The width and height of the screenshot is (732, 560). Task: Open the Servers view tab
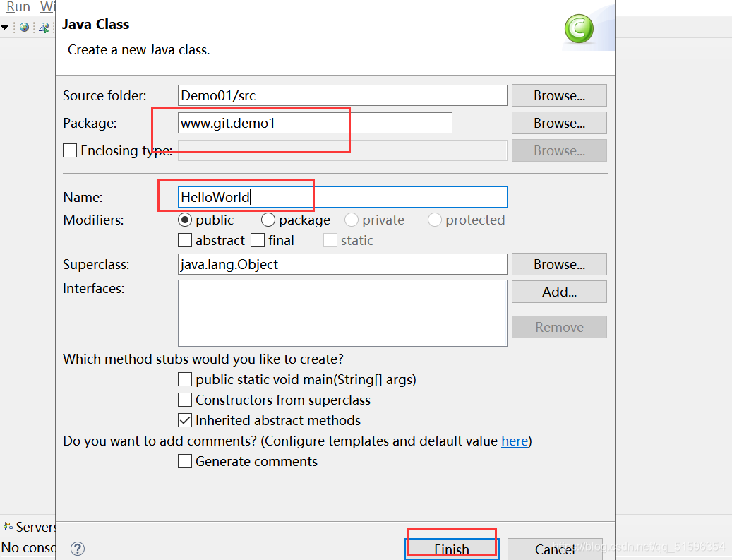pyautogui.click(x=29, y=527)
